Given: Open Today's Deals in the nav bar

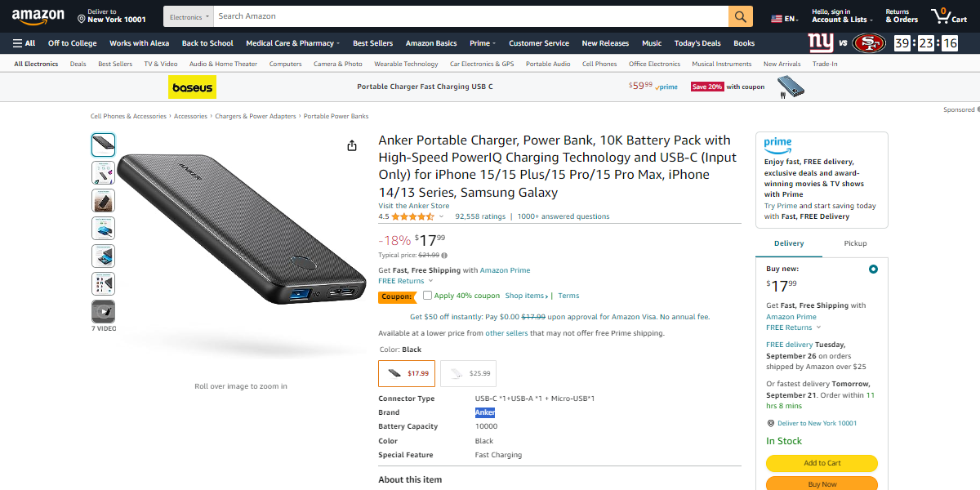Looking at the screenshot, I should pos(697,43).
